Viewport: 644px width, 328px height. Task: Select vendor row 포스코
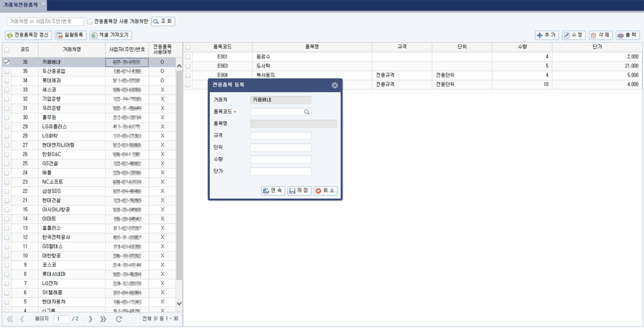90,265
